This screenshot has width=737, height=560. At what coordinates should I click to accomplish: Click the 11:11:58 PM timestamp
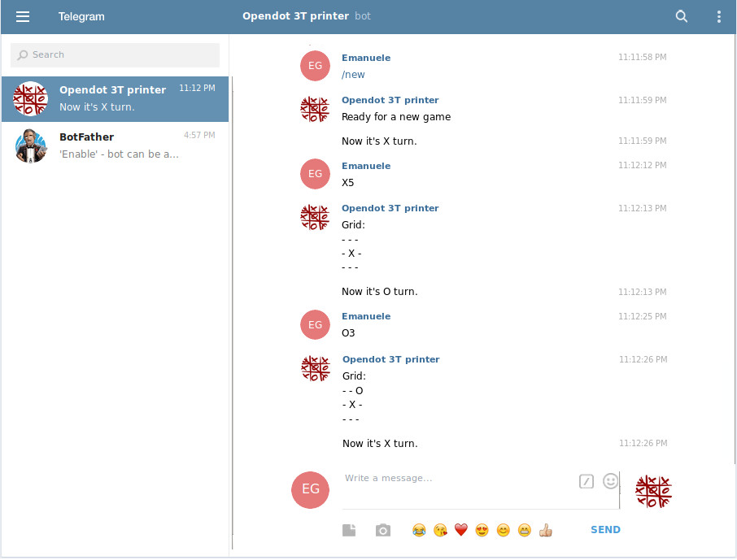click(642, 58)
